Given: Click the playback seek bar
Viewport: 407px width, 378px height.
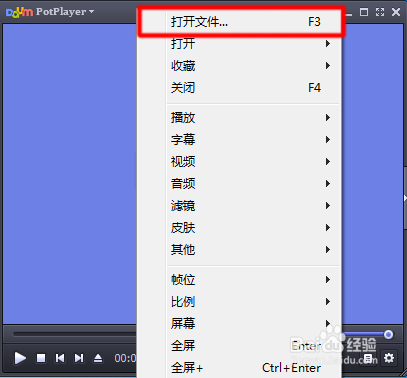Looking at the screenshot, I should [x=75, y=334].
